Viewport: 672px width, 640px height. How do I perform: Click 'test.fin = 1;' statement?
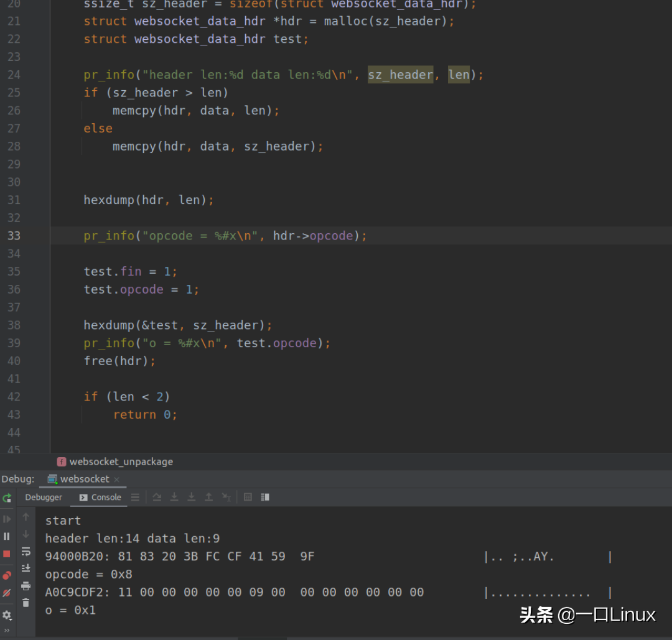130,272
